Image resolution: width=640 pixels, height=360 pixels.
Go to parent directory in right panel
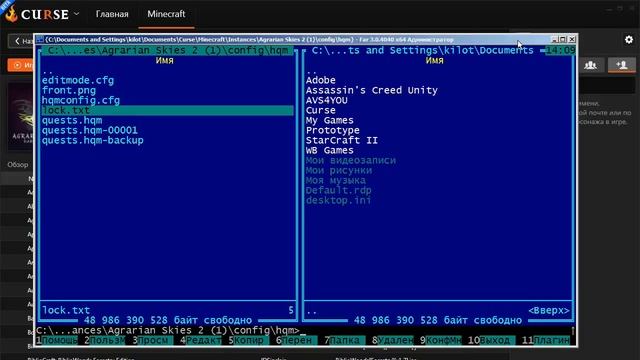(312, 72)
